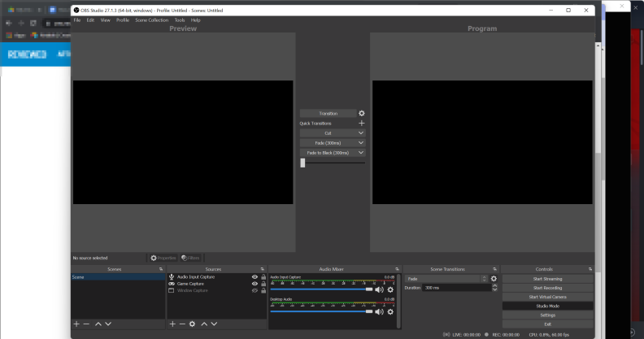Open the Tools menu
644x339 pixels.
(180, 20)
